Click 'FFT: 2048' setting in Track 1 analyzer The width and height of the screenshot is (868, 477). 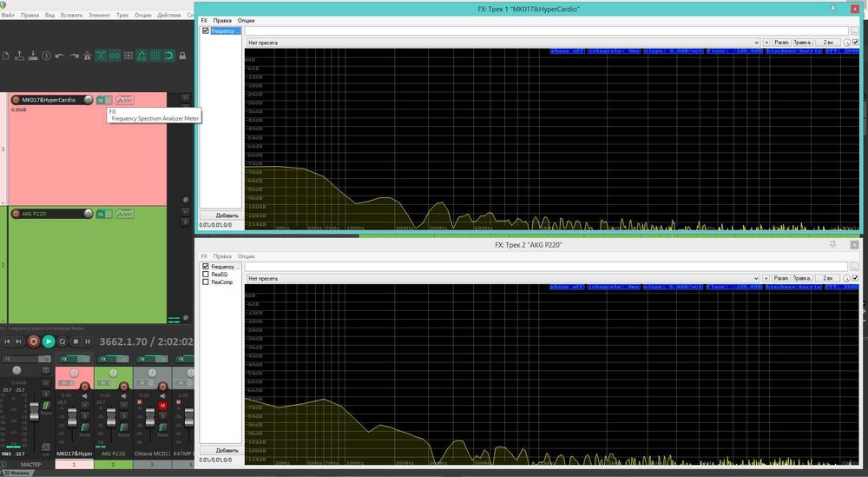click(841, 51)
